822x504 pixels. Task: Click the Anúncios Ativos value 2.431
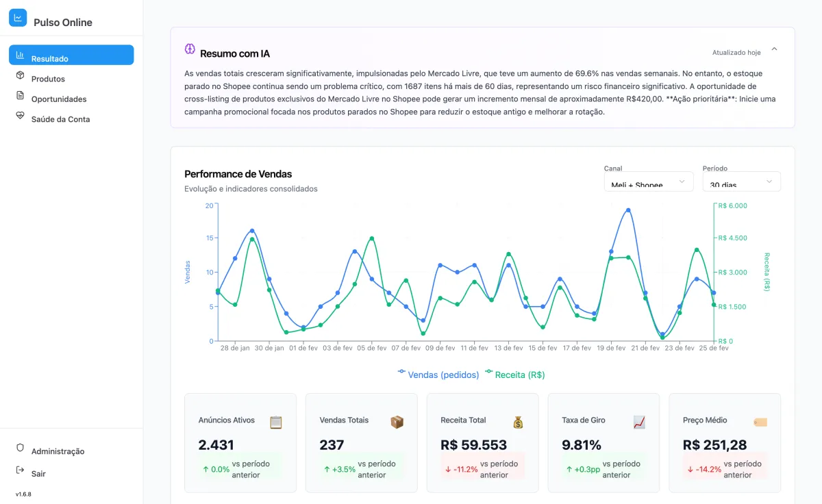pyautogui.click(x=216, y=445)
